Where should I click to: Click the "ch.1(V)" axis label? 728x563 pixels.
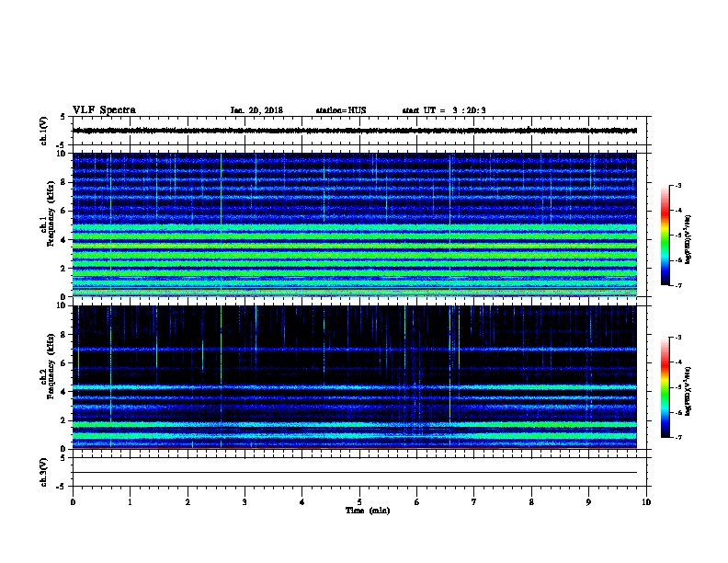coord(43,131)
